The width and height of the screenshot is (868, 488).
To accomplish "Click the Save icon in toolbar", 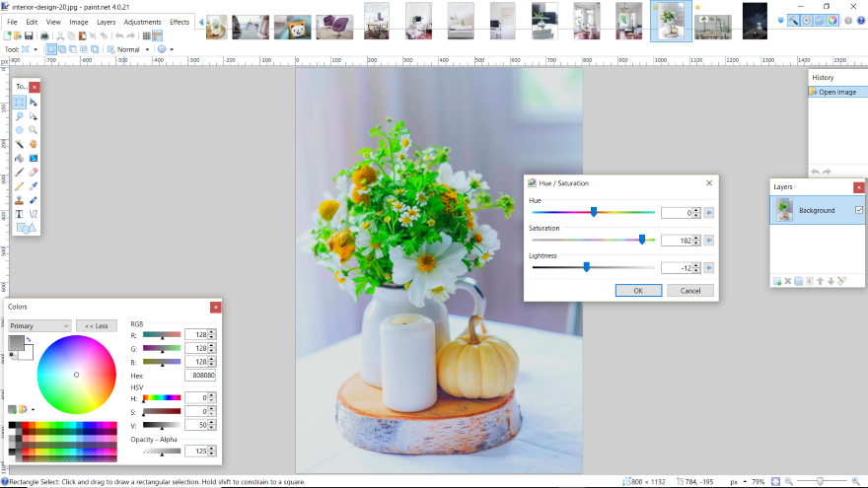I will point(31,35).
